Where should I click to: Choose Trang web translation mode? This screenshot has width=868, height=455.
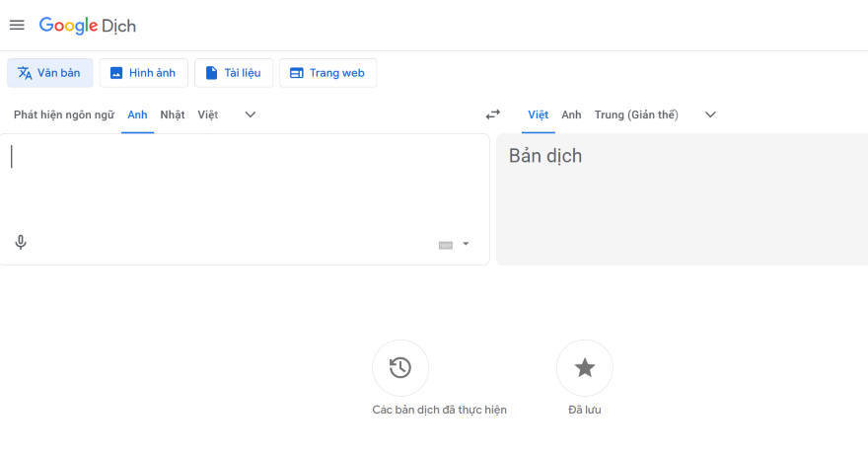327,73
